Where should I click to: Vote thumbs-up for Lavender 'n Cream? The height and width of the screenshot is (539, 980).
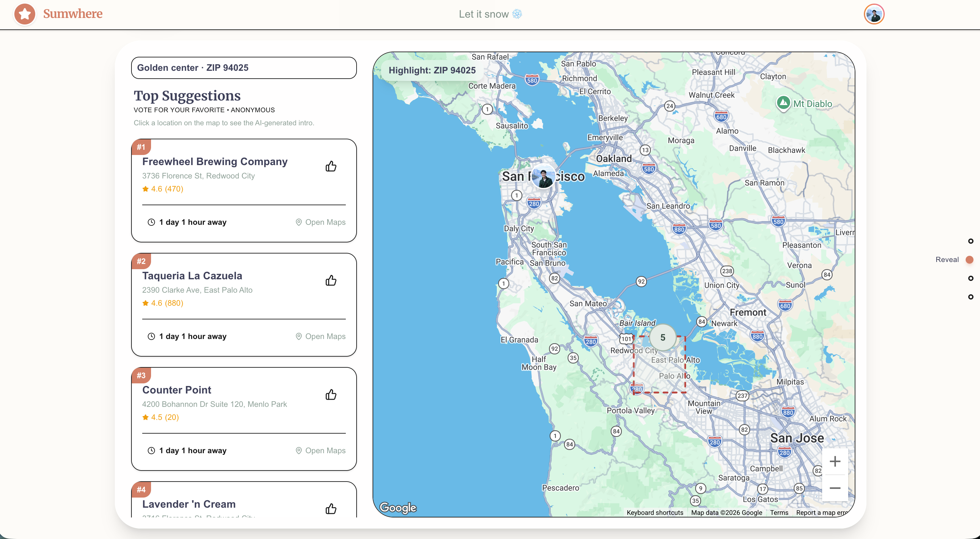330,508
